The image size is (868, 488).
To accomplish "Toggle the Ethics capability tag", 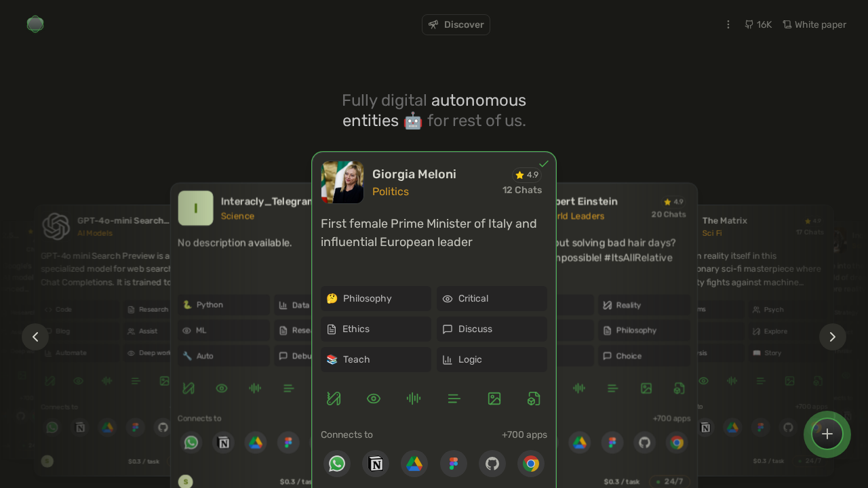I will pyautogui.click(x=376, y=329).
